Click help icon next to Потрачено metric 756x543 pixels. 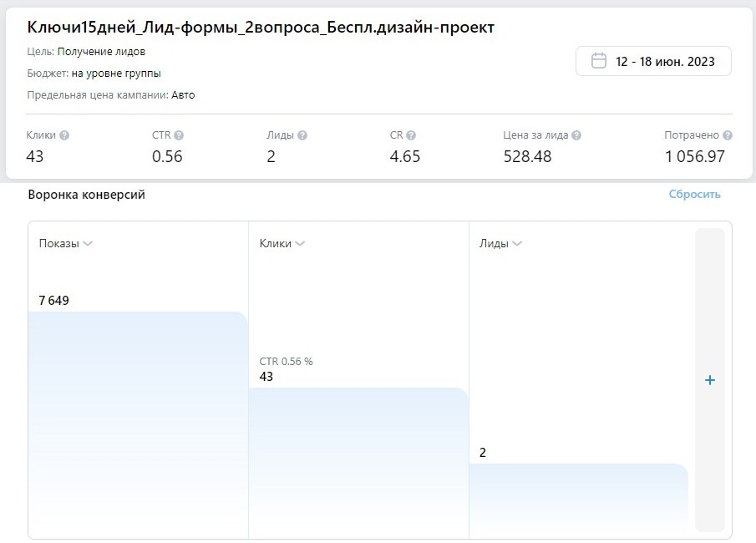pos(728,135)
